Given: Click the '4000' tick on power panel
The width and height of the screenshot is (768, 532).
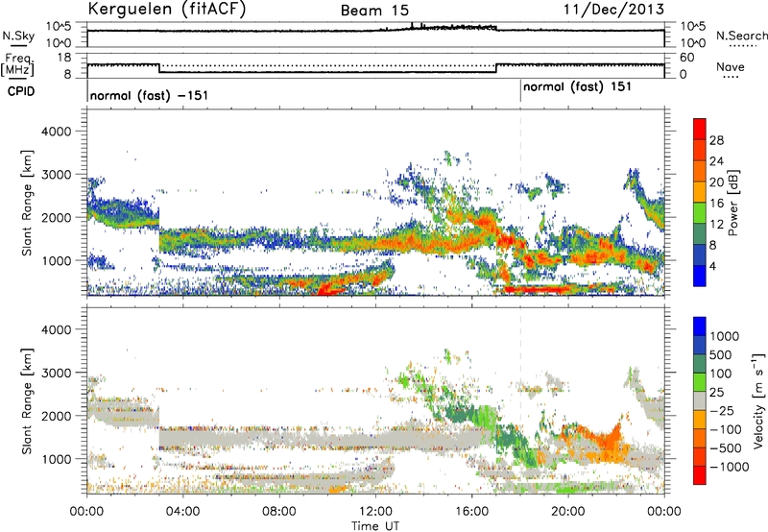Looking at the screenshot, I should [57, 132].
